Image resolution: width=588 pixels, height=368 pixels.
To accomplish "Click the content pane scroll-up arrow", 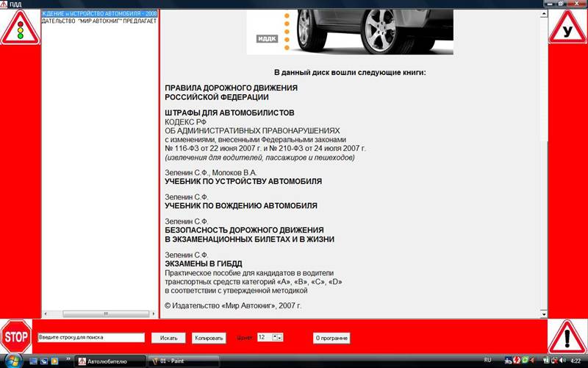I will tap(544, 14).
